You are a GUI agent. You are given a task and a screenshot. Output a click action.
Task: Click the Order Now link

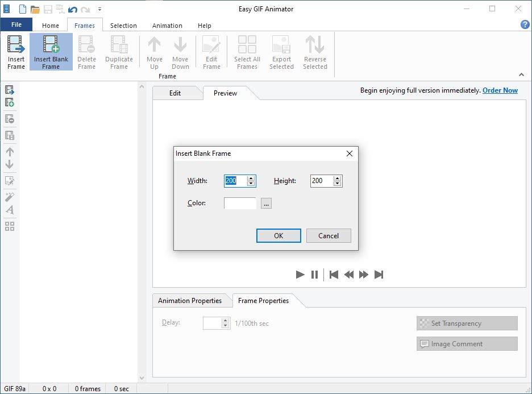(500, 90)
